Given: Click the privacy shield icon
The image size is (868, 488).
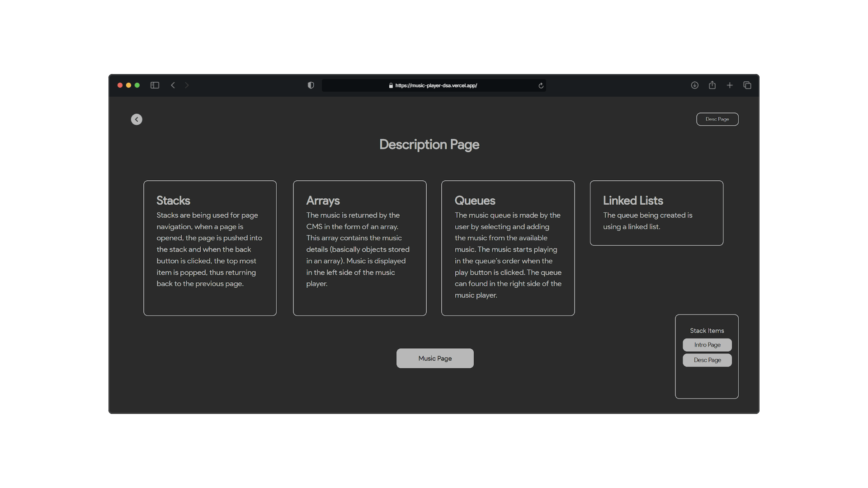Looking at the screenshot, I should click(311, 85).
